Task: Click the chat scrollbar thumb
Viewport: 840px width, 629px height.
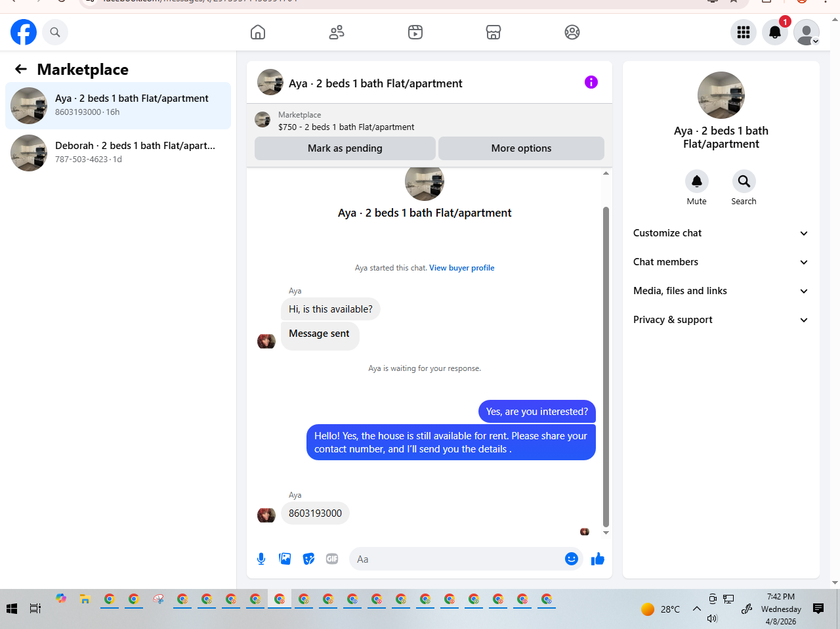Action: pos(606,367)
